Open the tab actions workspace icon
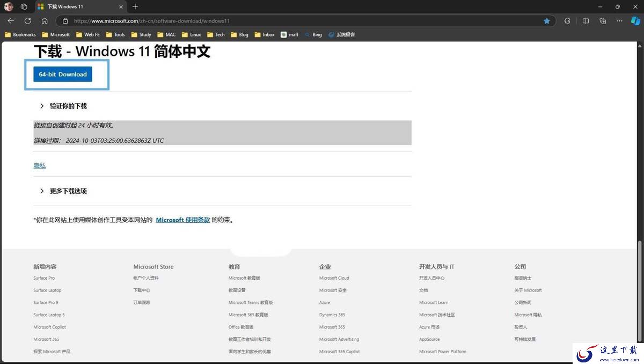This screenshot has width=644, height=364. (x=24, y=6)
